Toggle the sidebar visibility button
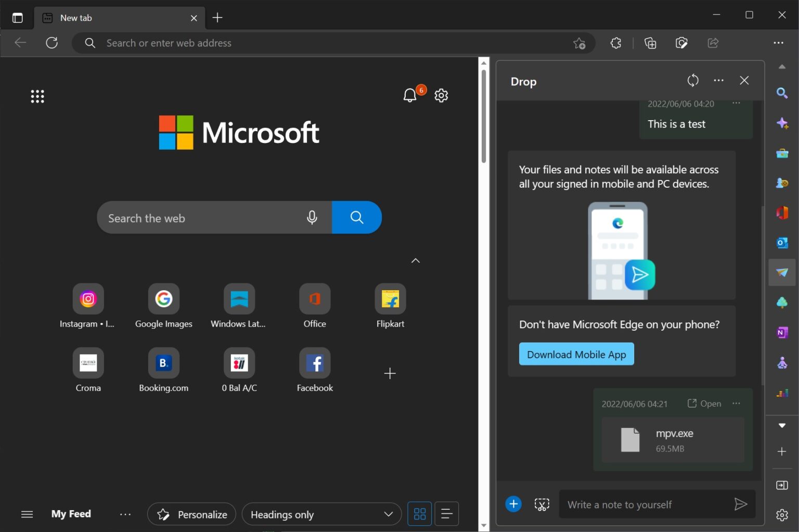 tap(18, 17)
